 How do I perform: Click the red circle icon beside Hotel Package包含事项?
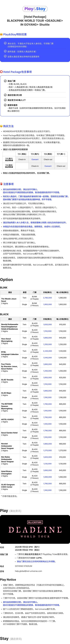pyautogui.click(x=1, y=72)
